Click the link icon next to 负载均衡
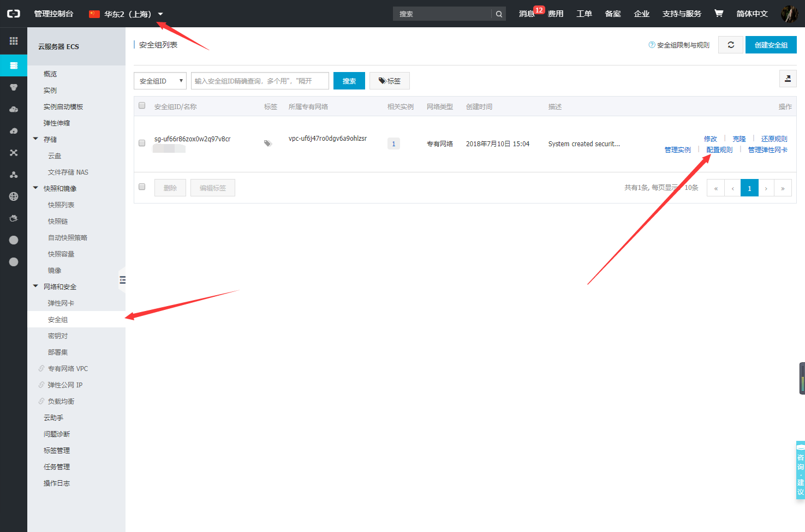 click(x=41, y=401)
